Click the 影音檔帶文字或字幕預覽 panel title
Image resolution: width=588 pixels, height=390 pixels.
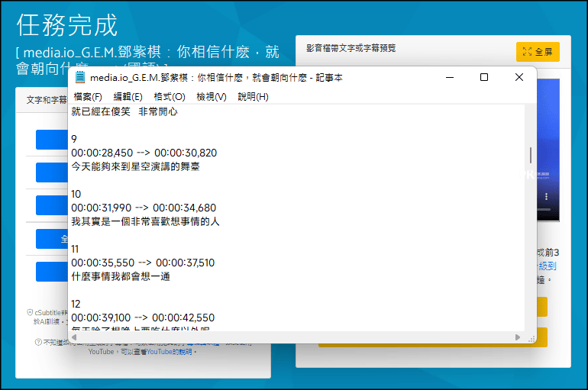point(351,48)
